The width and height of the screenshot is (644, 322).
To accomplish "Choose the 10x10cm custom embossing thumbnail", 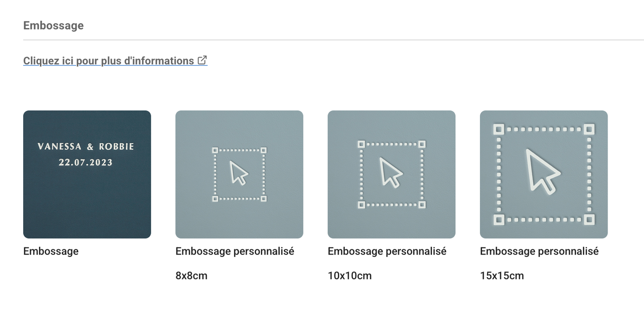I will coord(392,175).
